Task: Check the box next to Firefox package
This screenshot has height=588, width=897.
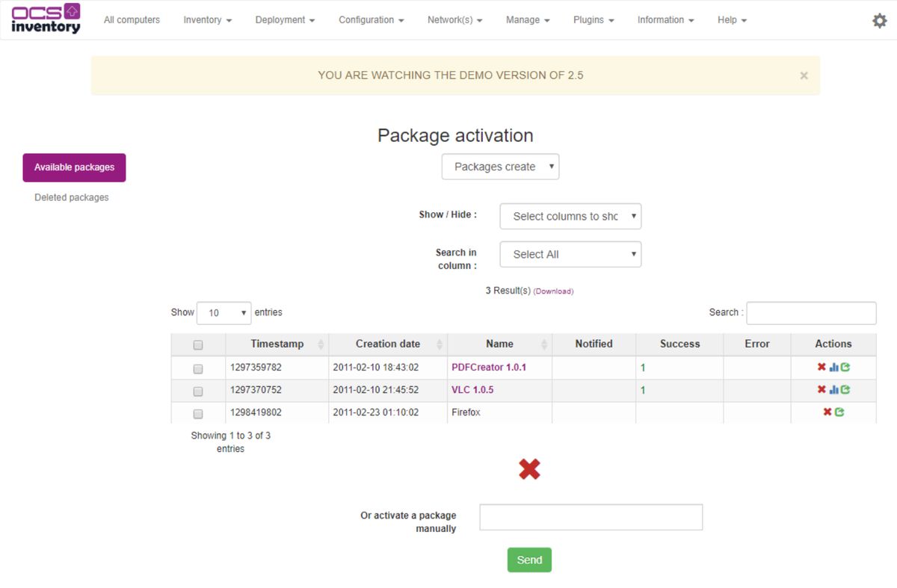Action: (198, 413)
